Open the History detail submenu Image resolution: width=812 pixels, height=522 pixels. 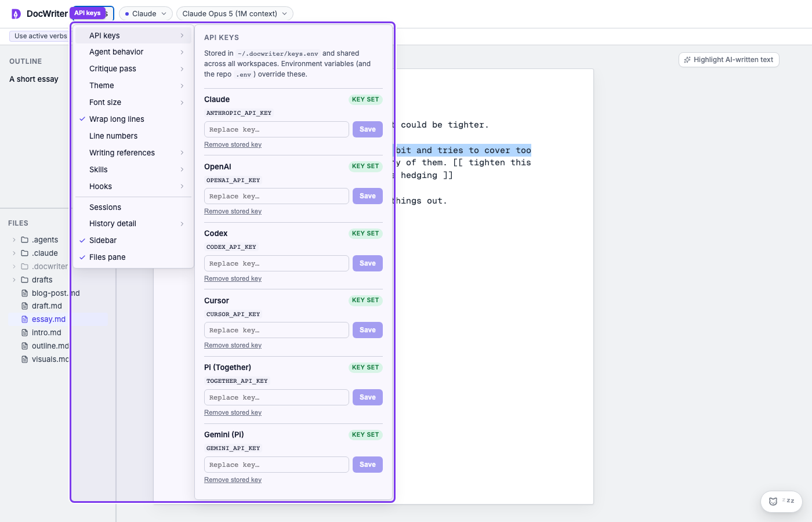(133, 223)
